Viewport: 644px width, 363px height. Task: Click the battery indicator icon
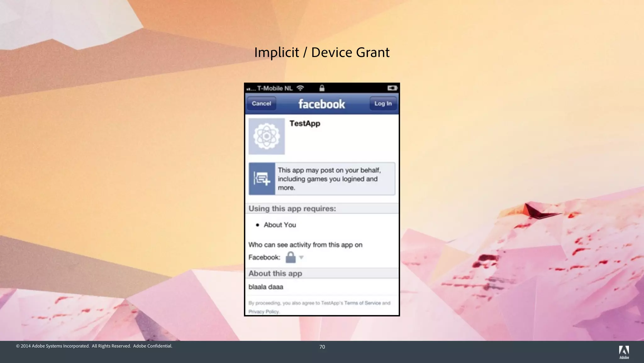[392, 88]
